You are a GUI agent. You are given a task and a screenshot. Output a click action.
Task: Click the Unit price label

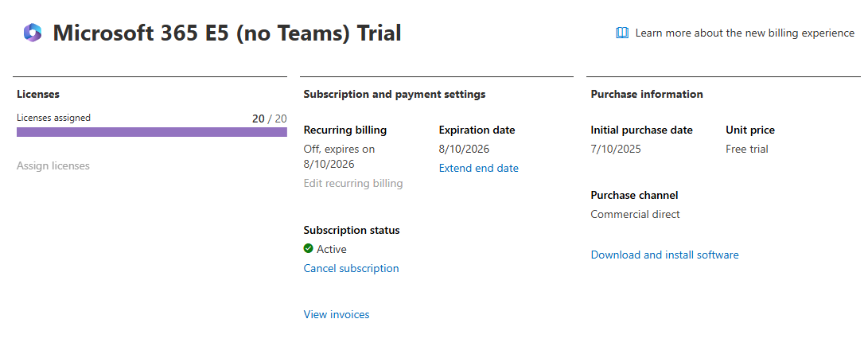[x=750, y=130]
